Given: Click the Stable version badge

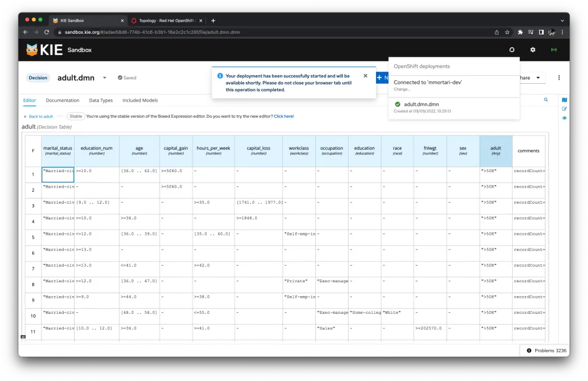Looking at the screenshot, I should point(76,116).
